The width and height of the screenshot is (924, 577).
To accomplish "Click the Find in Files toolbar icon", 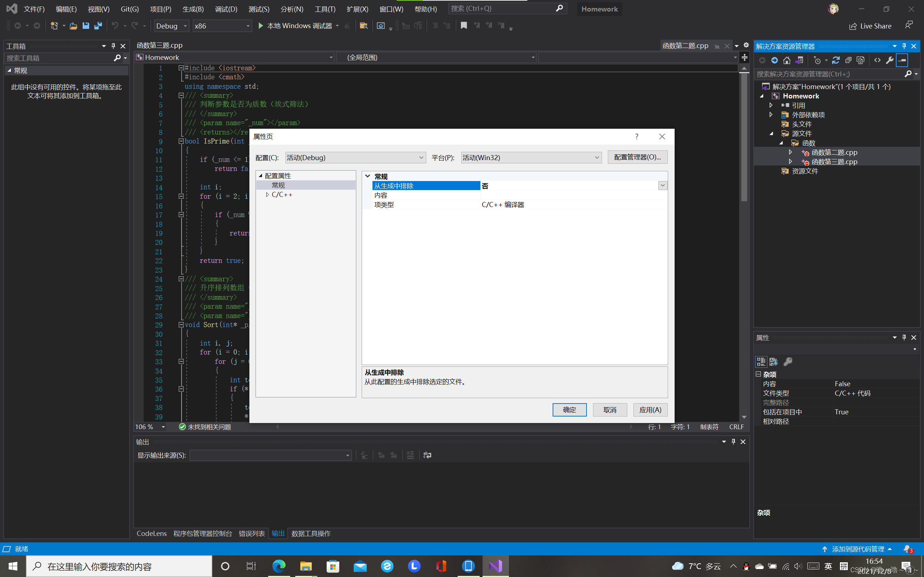I will 363,26.
